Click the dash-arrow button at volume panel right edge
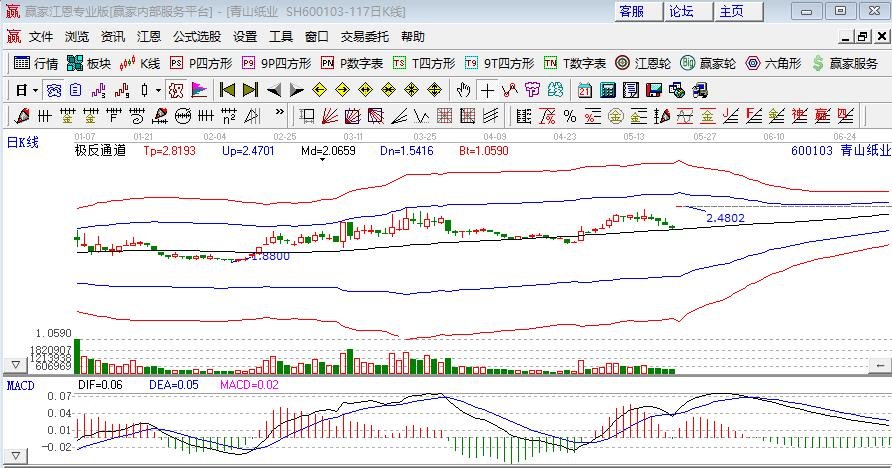 coord(881,365)
